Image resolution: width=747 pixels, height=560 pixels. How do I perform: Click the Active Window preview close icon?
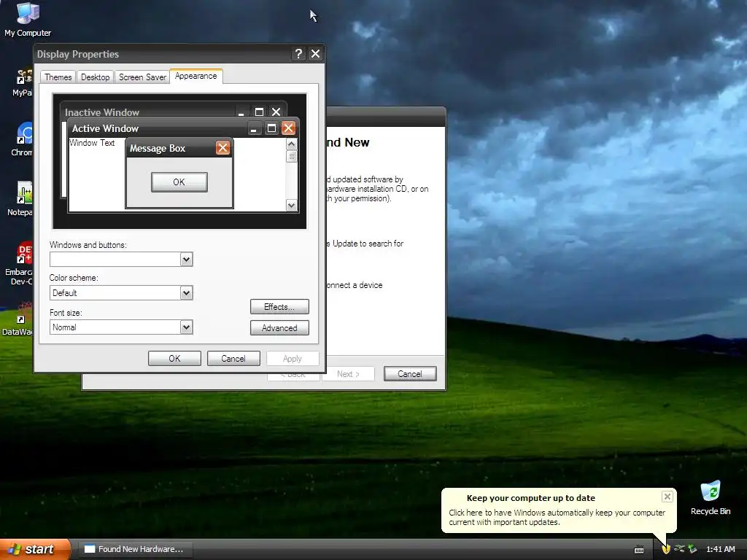coord(288,128)
